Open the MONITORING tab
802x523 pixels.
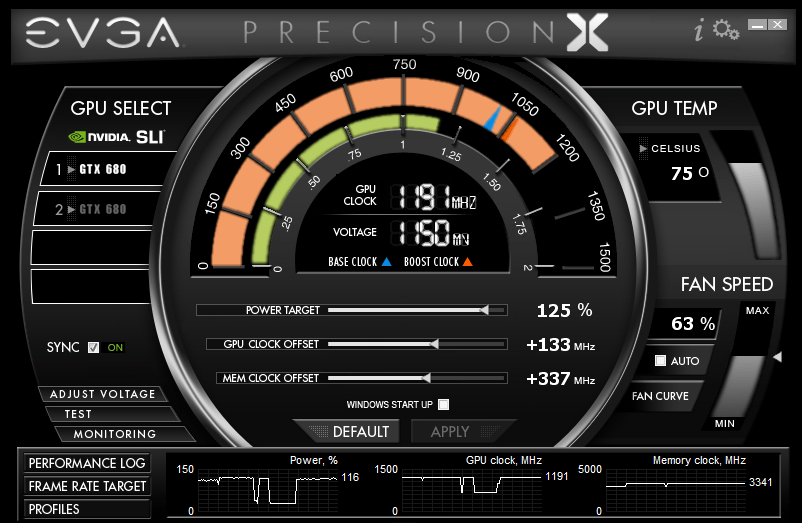pyautogui.click(x=124, y=434)
